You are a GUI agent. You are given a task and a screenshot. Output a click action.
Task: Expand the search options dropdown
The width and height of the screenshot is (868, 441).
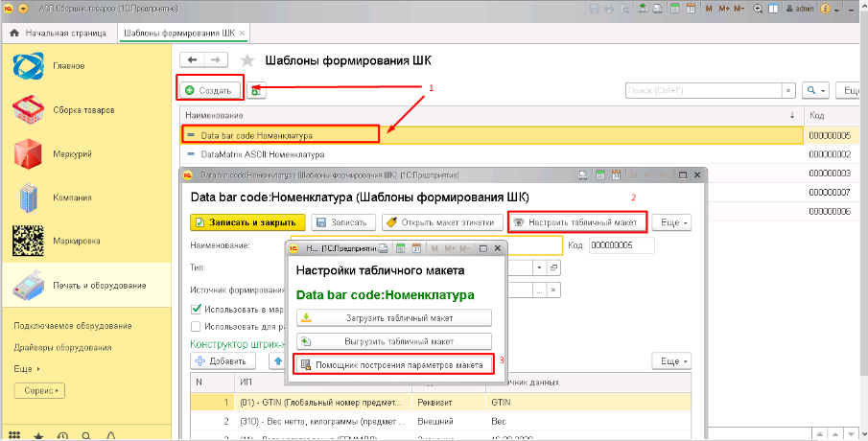(816, 91)
